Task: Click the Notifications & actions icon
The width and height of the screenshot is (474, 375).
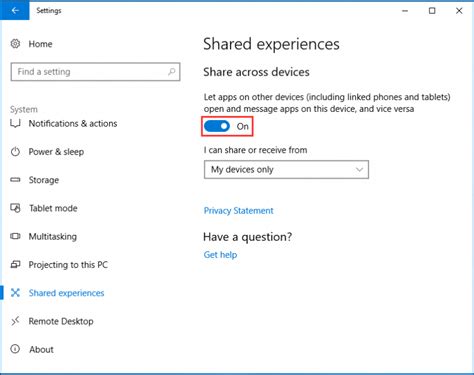Action: pyautogui.click(x=15, y=124)
